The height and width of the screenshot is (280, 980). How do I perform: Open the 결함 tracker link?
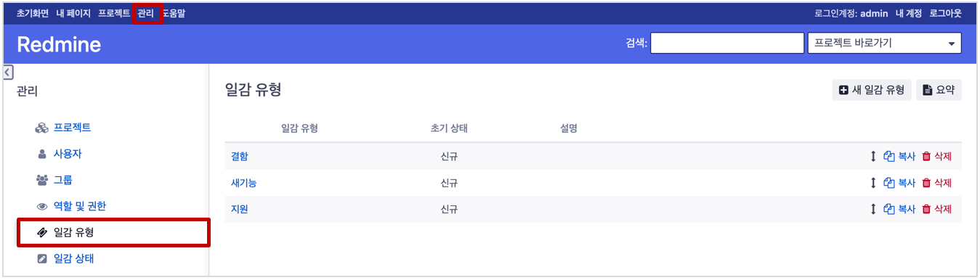pyautogui.click(x=239, y=157)
